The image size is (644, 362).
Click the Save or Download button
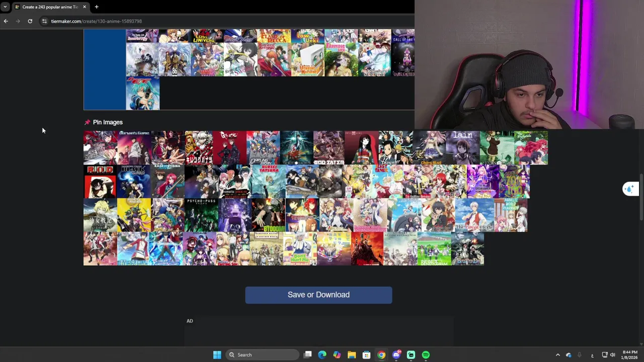click(318, 295)
